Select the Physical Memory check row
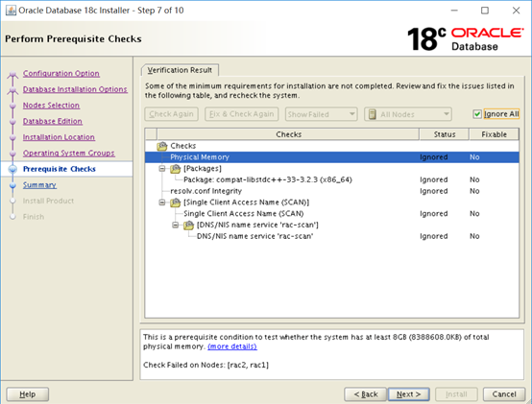This screenshot has width=532, height=404. [332, 157]
